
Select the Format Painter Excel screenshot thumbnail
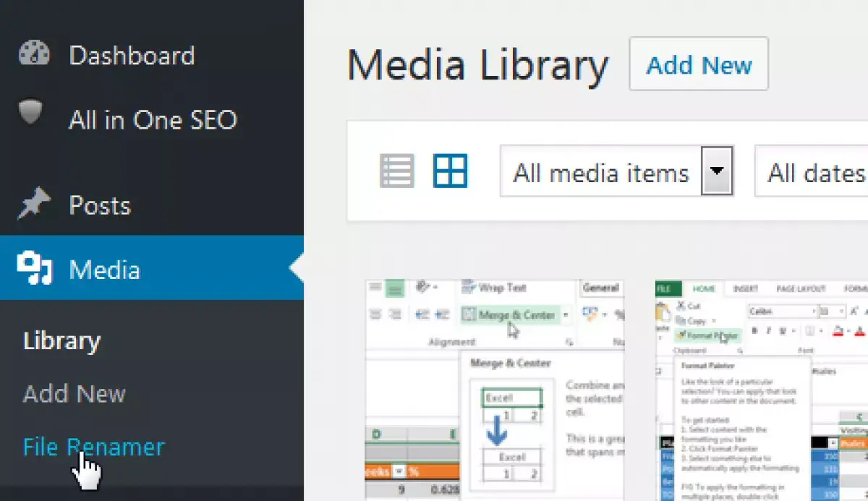[762, 390]
